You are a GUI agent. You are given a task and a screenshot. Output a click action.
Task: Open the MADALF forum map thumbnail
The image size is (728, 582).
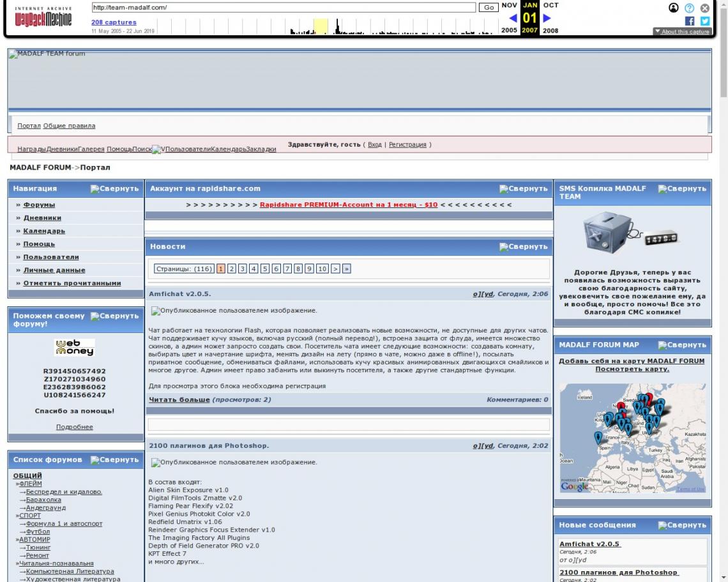pos(632,438)
